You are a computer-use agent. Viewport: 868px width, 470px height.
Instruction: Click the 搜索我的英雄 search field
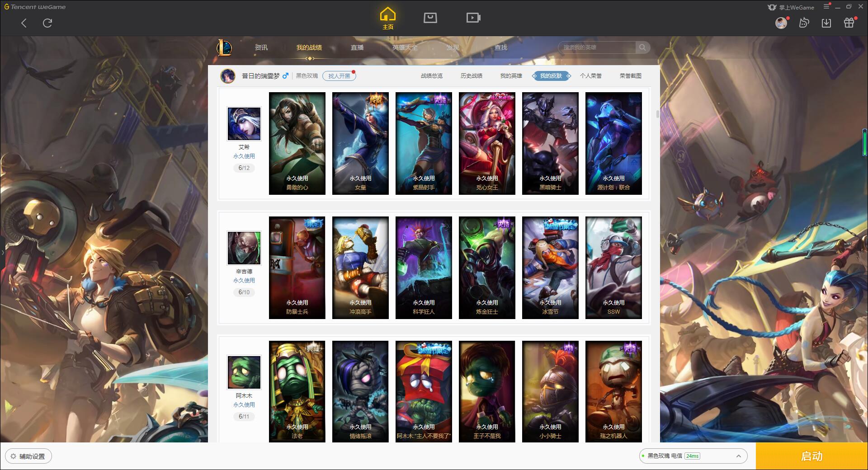pos(597,47)
